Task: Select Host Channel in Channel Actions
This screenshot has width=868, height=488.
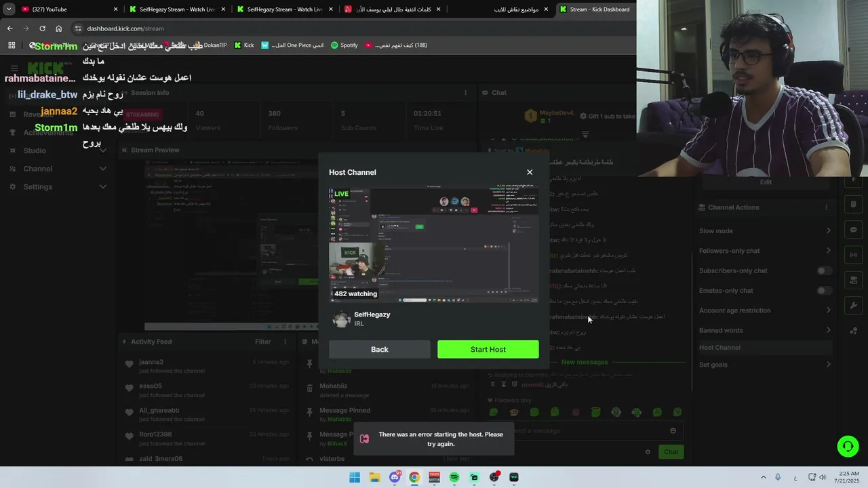Action: [765, 348]
